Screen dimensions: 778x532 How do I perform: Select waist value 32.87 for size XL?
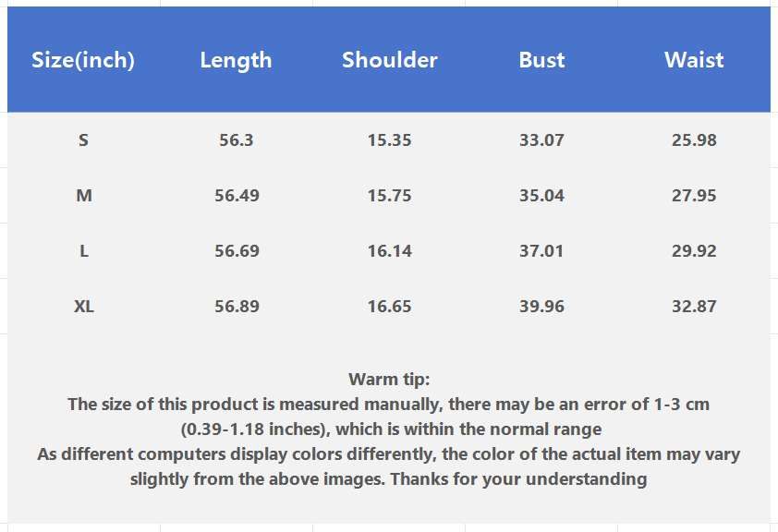coord(694,307)
